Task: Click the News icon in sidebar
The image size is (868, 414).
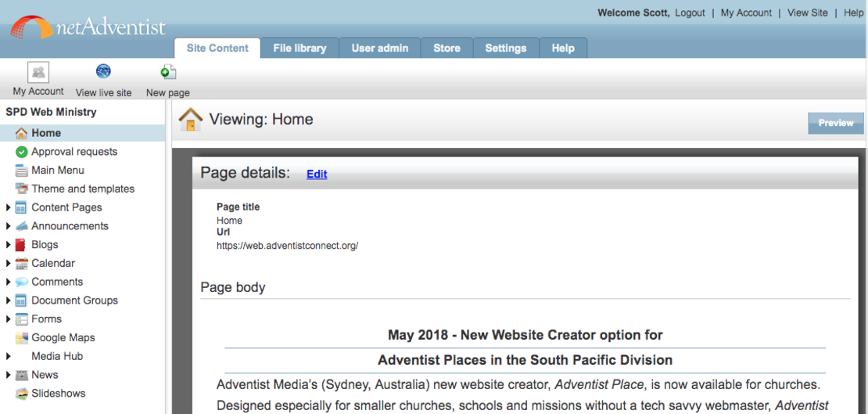Action: (22, 375)
